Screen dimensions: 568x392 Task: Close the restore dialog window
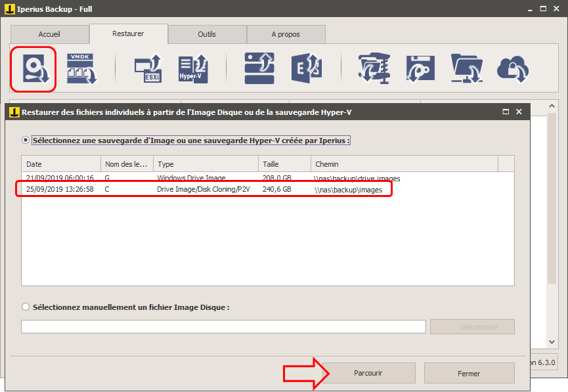click(519, 112)
